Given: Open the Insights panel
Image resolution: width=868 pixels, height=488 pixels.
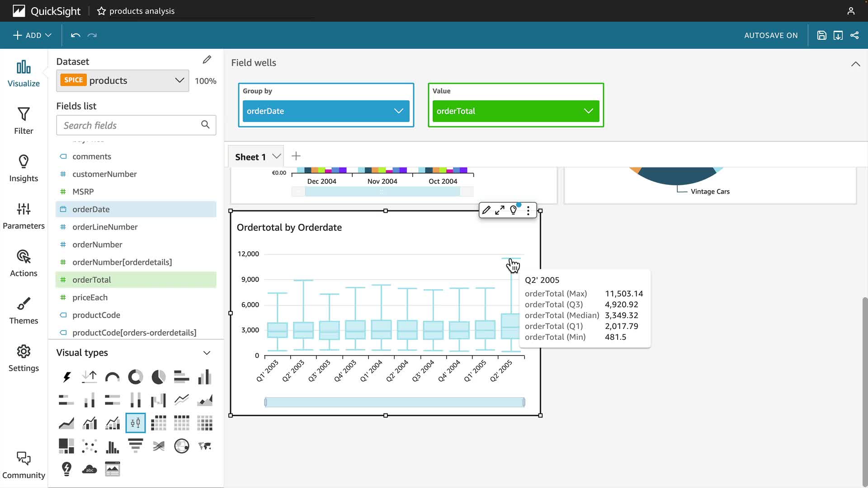Looking at the screenshot, I should pos(24,168).
